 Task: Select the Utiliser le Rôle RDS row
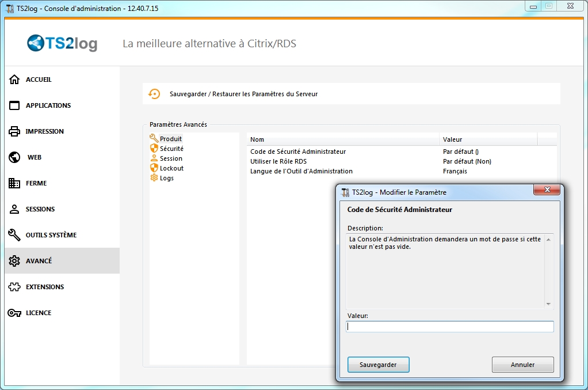402,161
